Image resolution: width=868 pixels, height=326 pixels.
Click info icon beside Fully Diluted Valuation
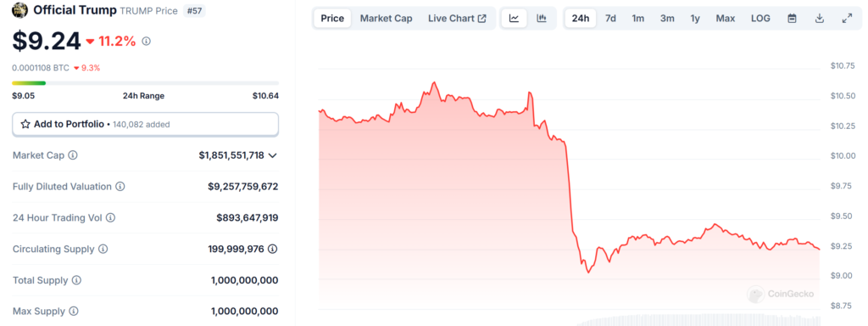point(120,186)
